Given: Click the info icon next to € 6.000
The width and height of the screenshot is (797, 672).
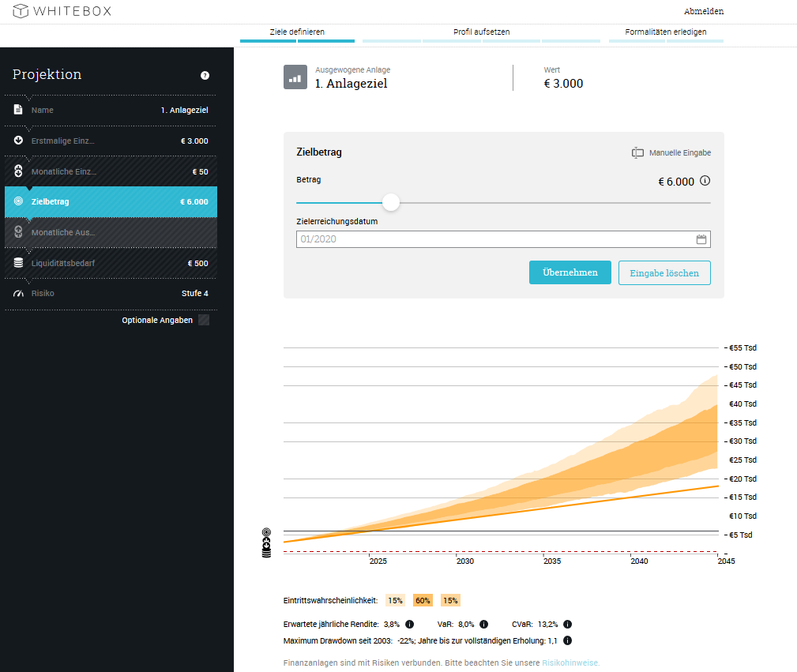Looking at the screenshot, I should (705, 181).
